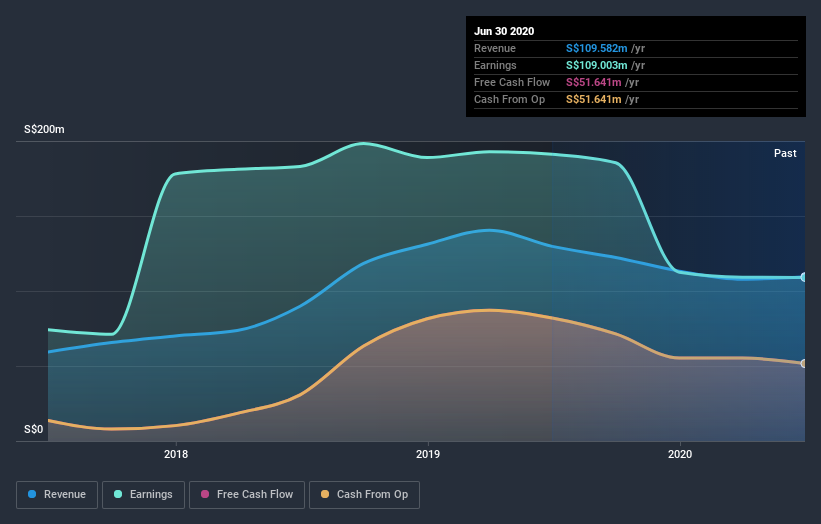Image resolution: width=821 pixels, height=524 pixels.
Task: Click the Earnings line peak in late 2018
Action: pos(364,143)
